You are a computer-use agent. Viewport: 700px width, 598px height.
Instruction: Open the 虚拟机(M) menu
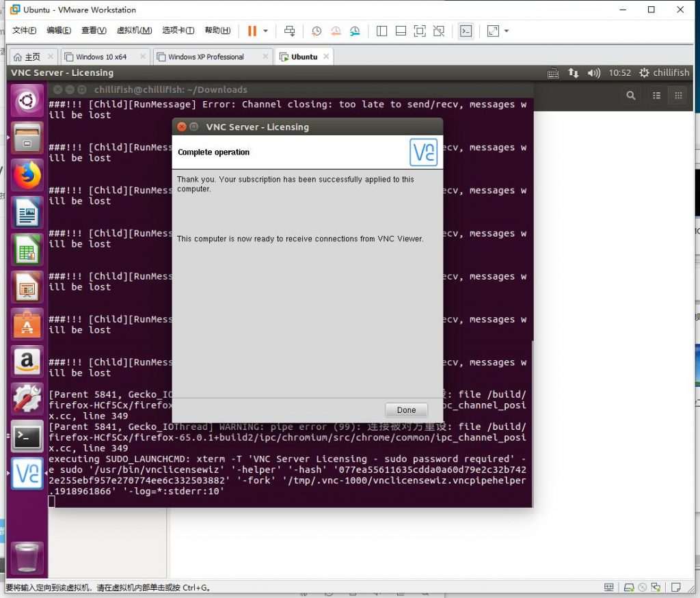tap(135, 30)
